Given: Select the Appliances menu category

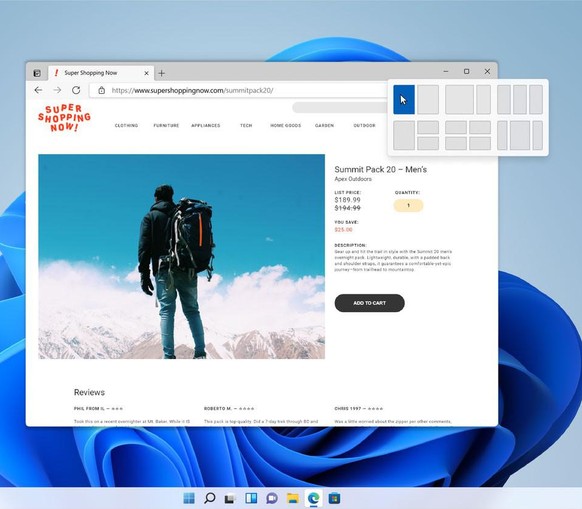Looking at the screenshot, I should tap(206, 125).
